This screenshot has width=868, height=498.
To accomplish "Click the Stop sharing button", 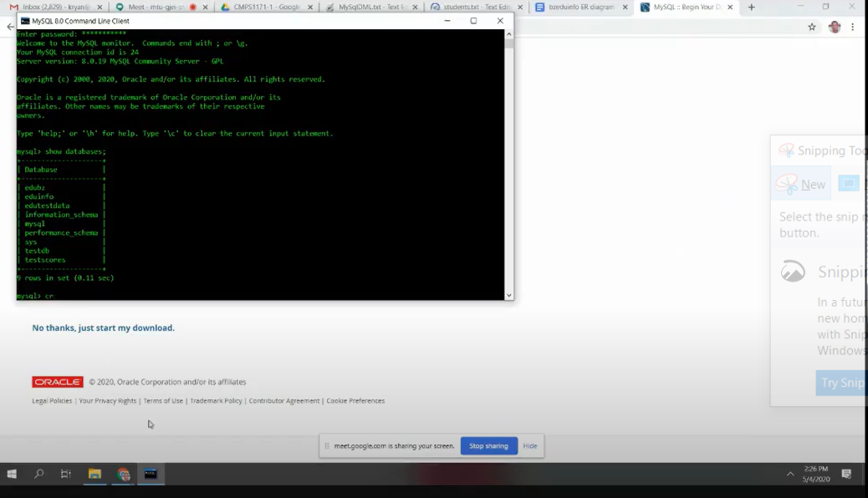I will pos(488,446).
